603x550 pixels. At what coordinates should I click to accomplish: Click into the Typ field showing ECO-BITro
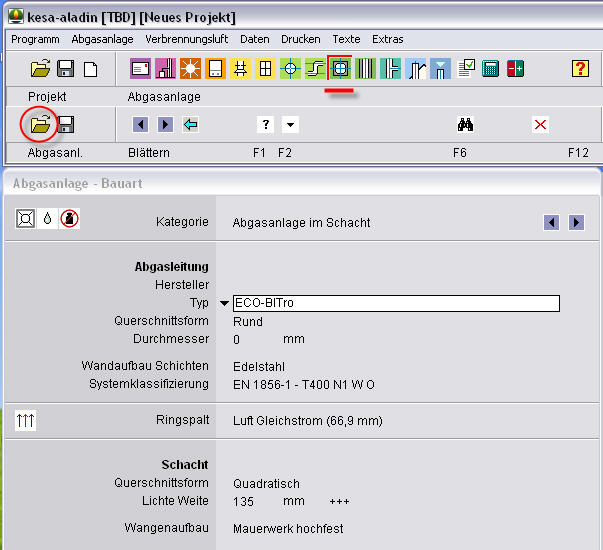tap(395, 303)
